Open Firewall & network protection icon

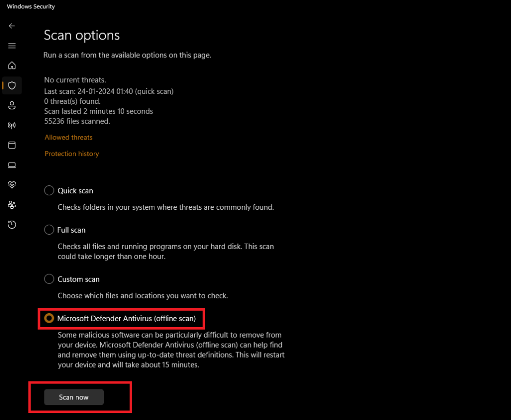(x=12, y=125)
